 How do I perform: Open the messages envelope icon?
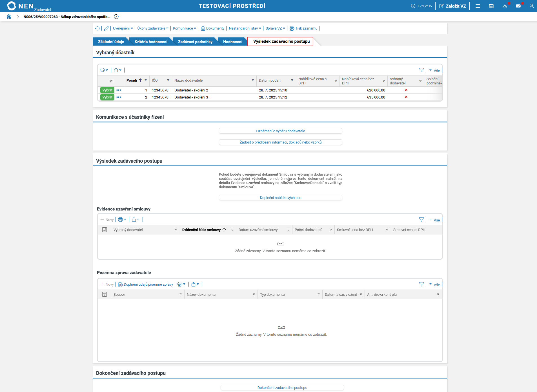518,6
